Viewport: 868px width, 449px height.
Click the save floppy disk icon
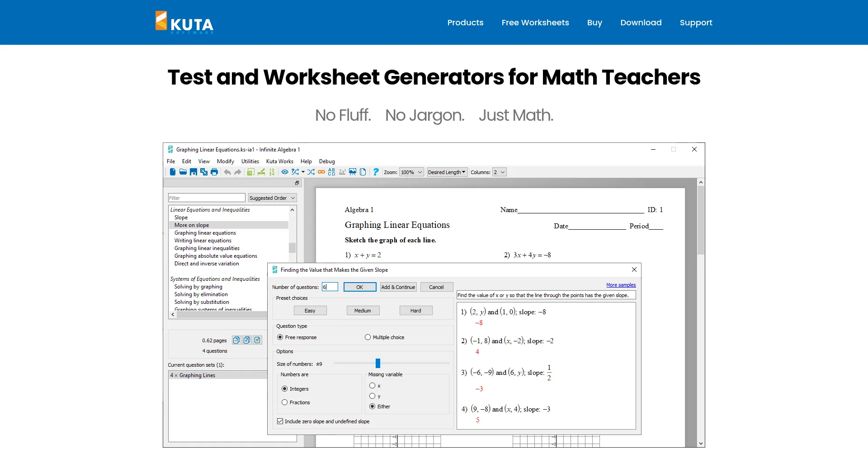pyautogui.click(x=193, y=172)
